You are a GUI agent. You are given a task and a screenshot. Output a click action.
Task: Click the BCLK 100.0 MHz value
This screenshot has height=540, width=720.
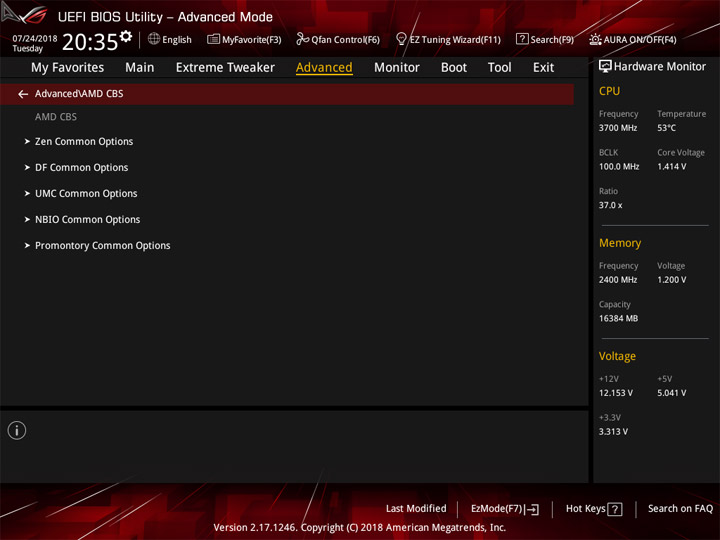(619, 167)
